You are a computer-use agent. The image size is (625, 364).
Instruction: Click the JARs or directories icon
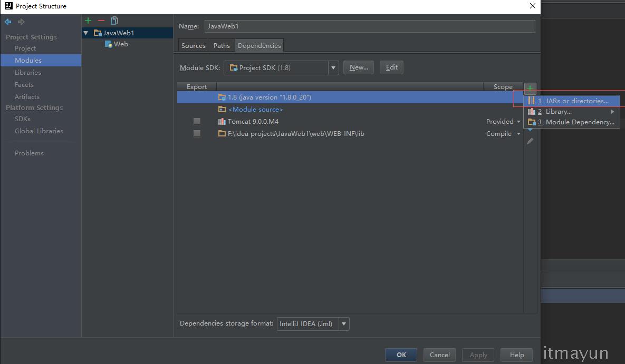(531, 101)
